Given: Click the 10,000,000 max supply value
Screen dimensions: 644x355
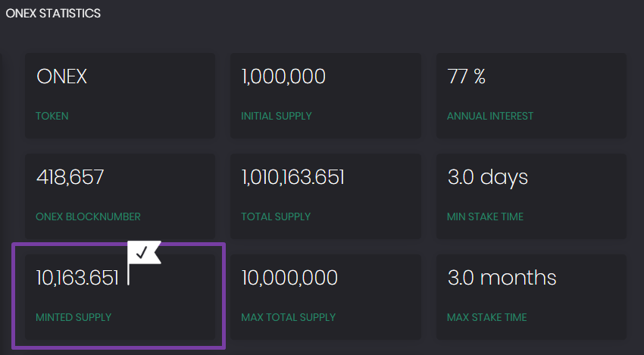Looking at the screenshot, I should [x=289, y=278].
